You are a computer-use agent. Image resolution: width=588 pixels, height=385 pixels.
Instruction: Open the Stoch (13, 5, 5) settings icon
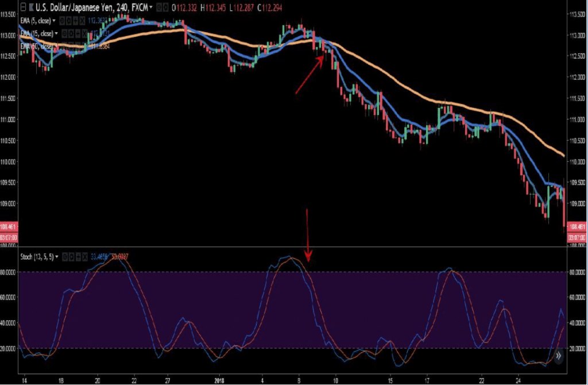tap(72, 257)
